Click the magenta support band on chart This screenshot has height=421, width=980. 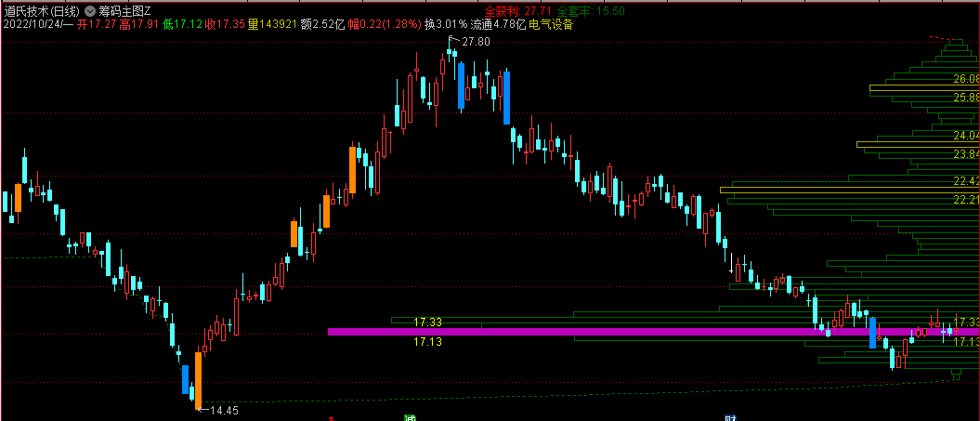tap(557, 331)
